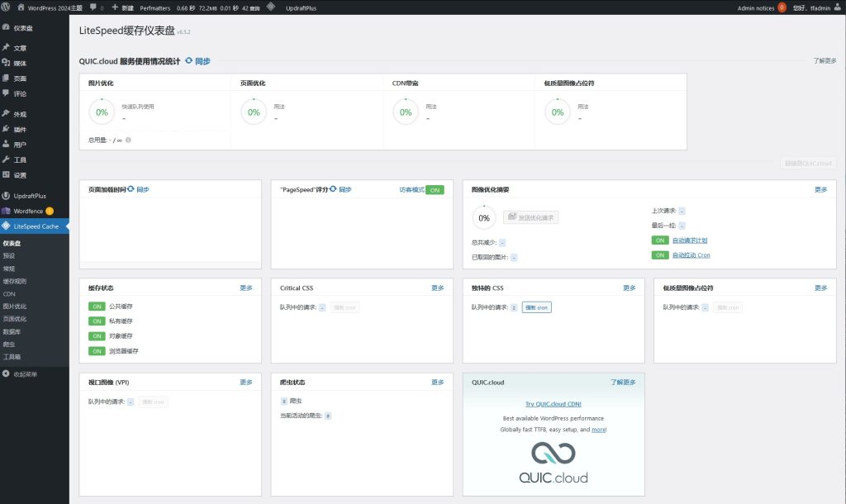
Task: Click force cron button under unique CSS
Action: pyautogui.click(x=536, y=307)
